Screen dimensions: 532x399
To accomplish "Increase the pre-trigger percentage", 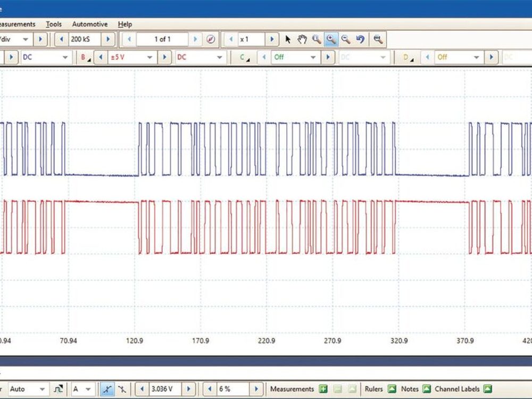I will tap(256, 389).
